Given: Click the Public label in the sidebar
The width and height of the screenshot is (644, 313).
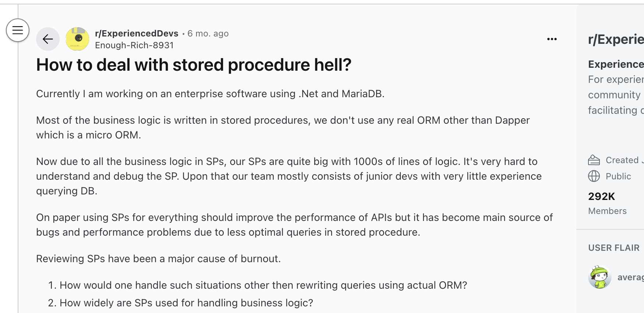Looking at the screenshot, I should [618, 176].
